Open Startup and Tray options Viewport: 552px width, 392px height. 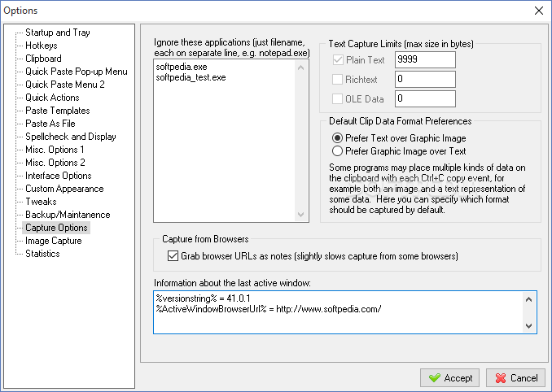click(57, 33)
